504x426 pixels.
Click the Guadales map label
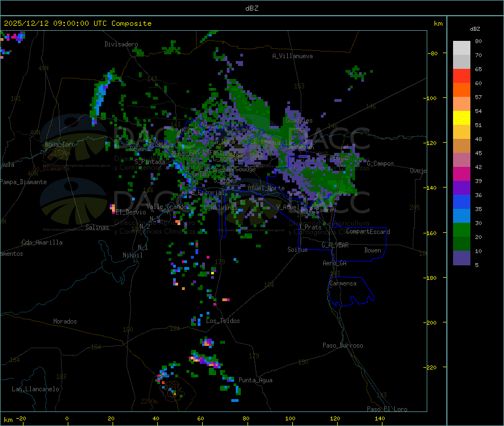pos(299,120)
